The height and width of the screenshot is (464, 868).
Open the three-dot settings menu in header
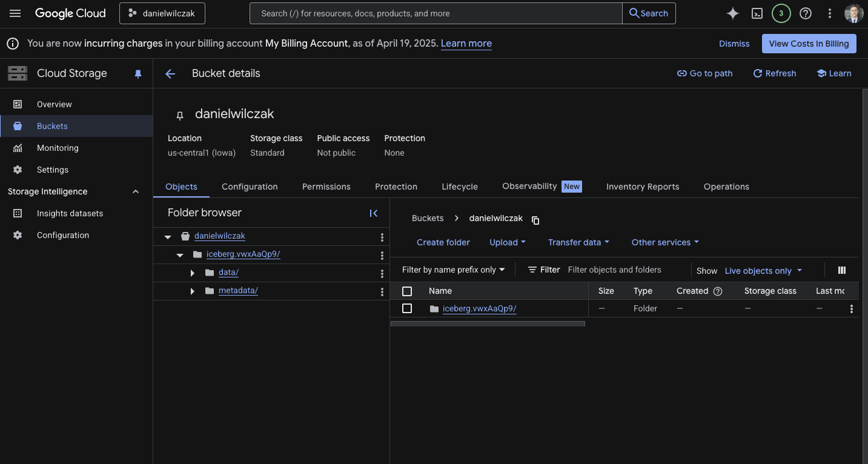click(x=830, y=13)
